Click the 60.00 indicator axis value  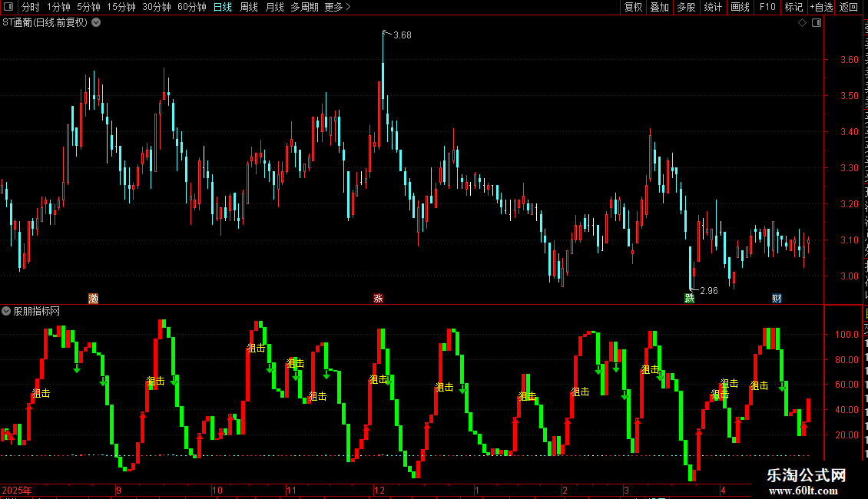click(847, 385)
